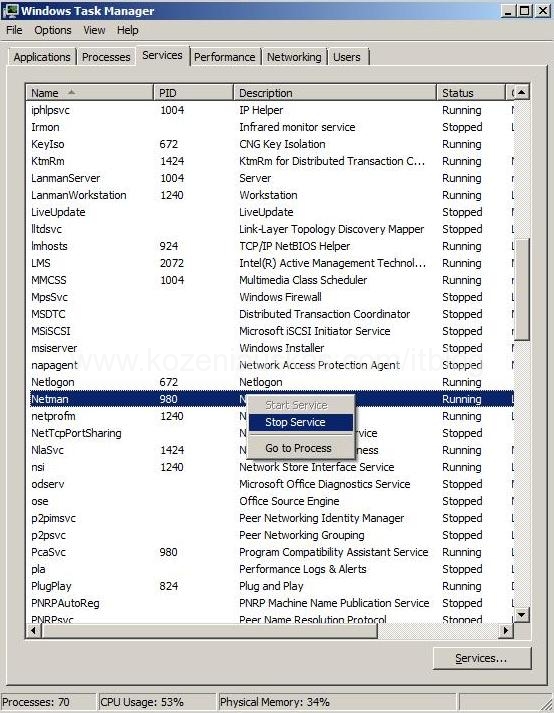Select the msiserver service row
The image size is (554, 713).
click(x=272, y=348)
